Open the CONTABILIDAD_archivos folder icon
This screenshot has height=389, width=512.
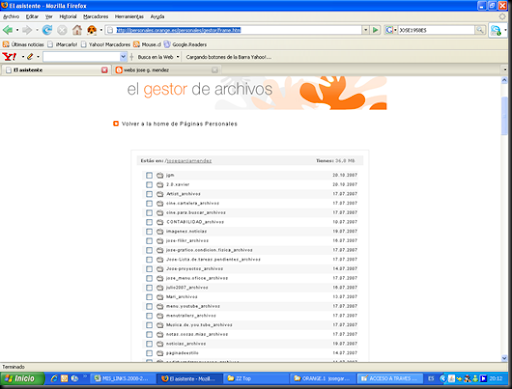click(160, 222)
